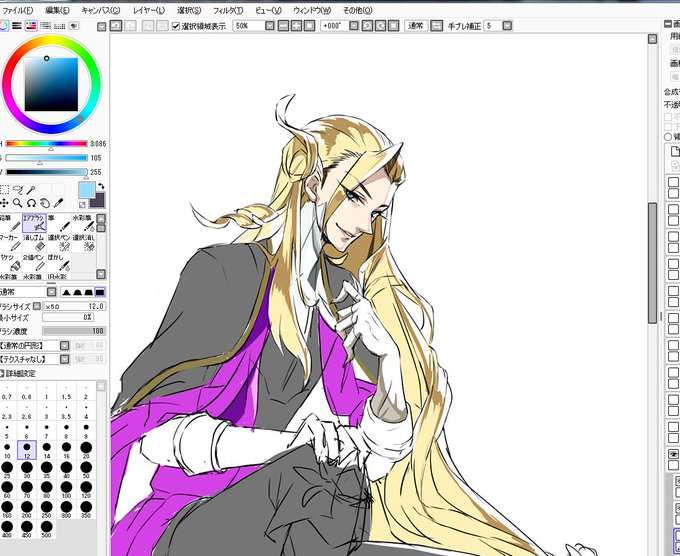Rotate the canvas clockwise
This screenshot has height=556, width=680.
point(380,26)
